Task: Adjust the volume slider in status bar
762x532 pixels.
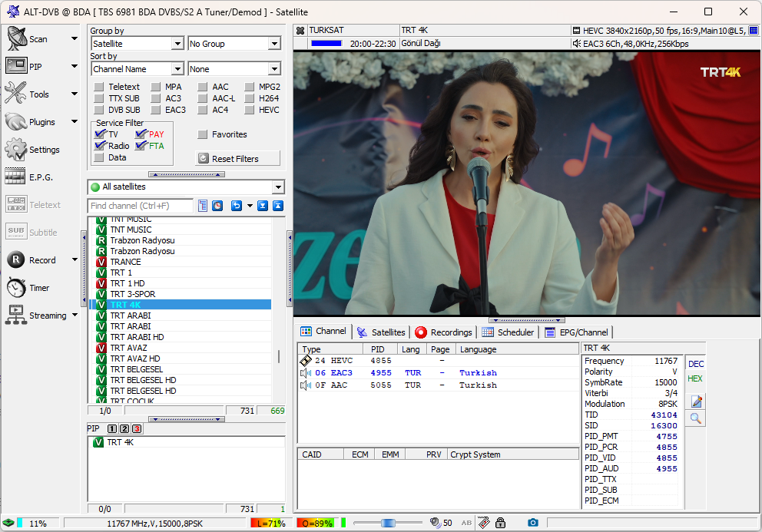Action: 388,523
